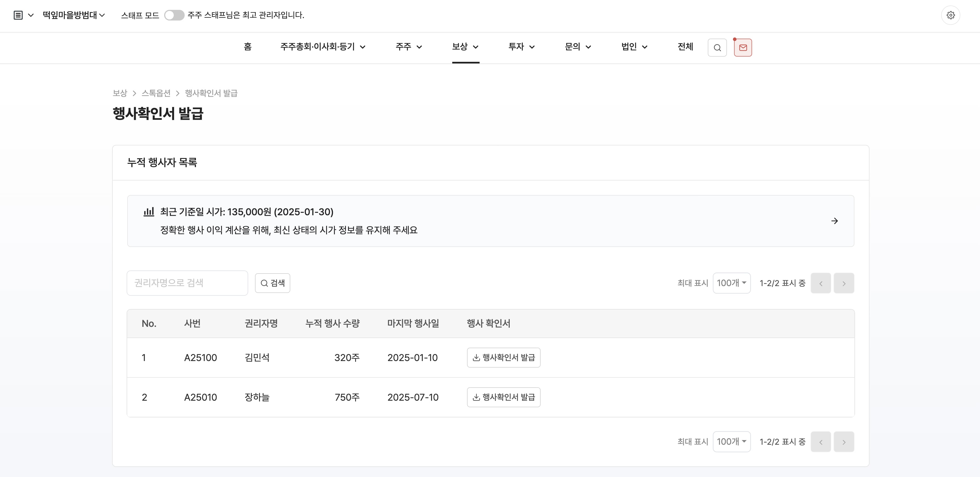Open the top 100개 page-size dropdown

click(x=731, y=283)
